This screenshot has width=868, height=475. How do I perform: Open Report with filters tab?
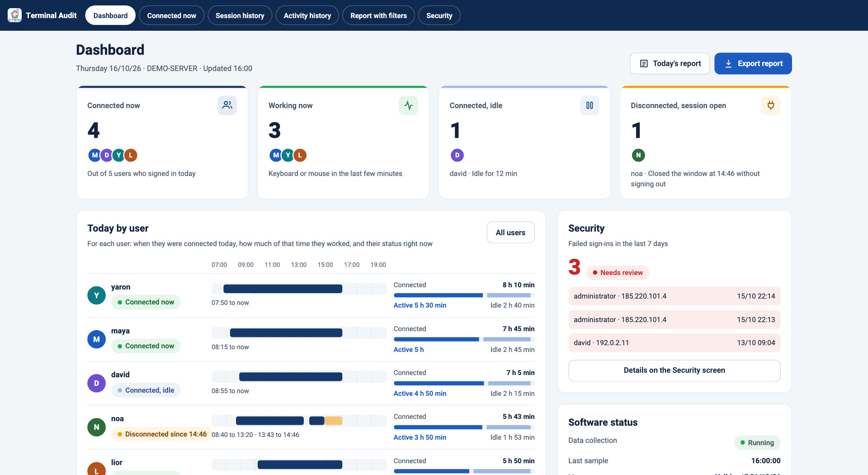[x=378, y=15]
